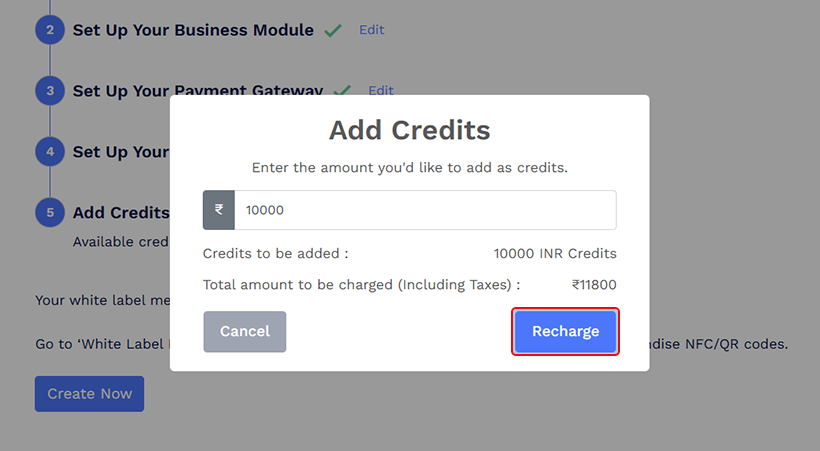Click the Recharge button

point(565,331)
